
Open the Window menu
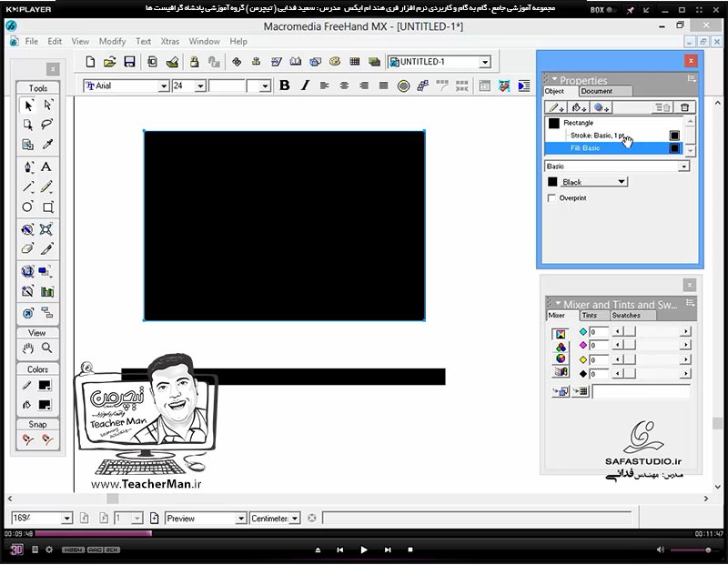point(204,41)
